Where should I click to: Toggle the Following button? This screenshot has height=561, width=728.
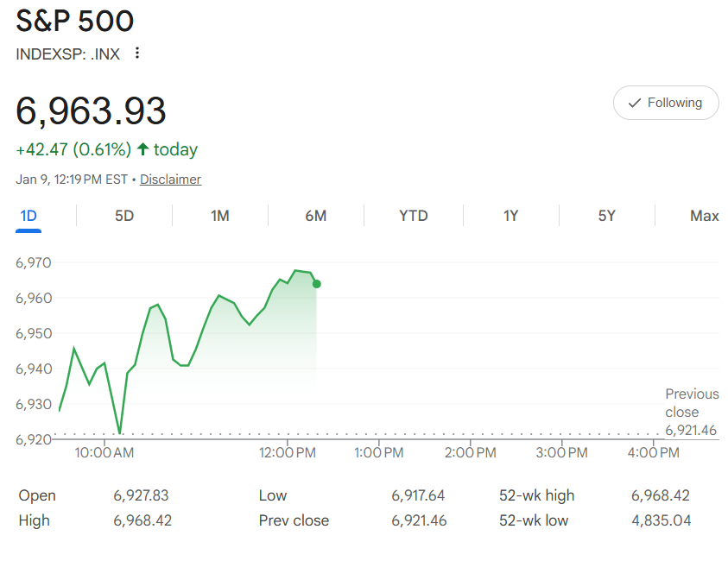click(x=666, y=103)
